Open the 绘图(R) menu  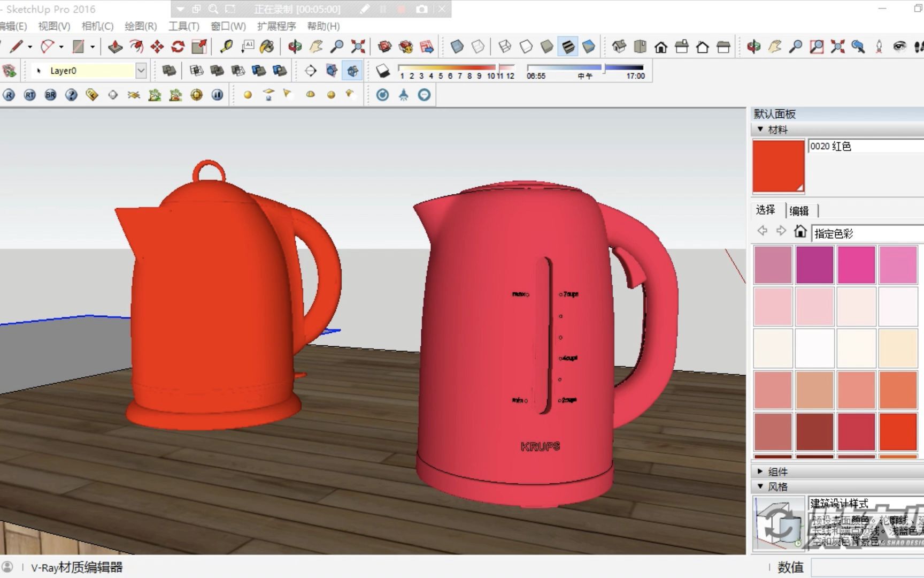pyautogui.click(x=141, y=26)
